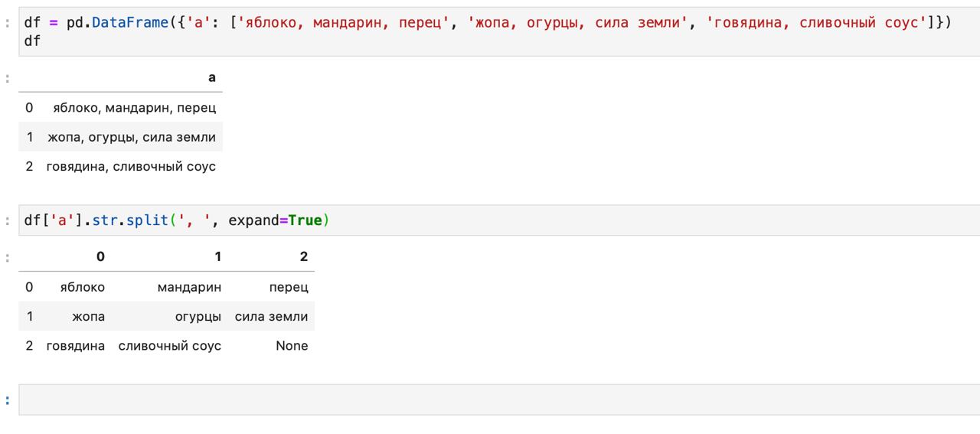Select row 'жопа, огурцы, сила земли'

click(x=121, y=137)
